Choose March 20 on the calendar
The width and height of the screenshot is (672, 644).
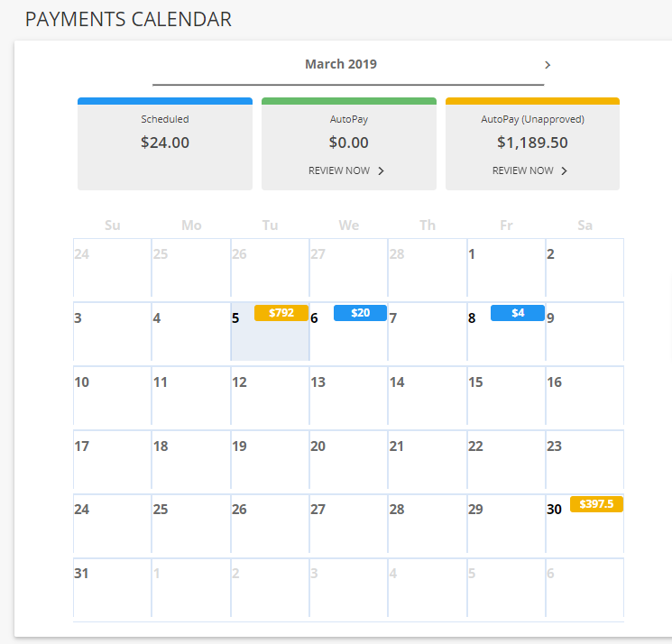(x=348, y=459)
